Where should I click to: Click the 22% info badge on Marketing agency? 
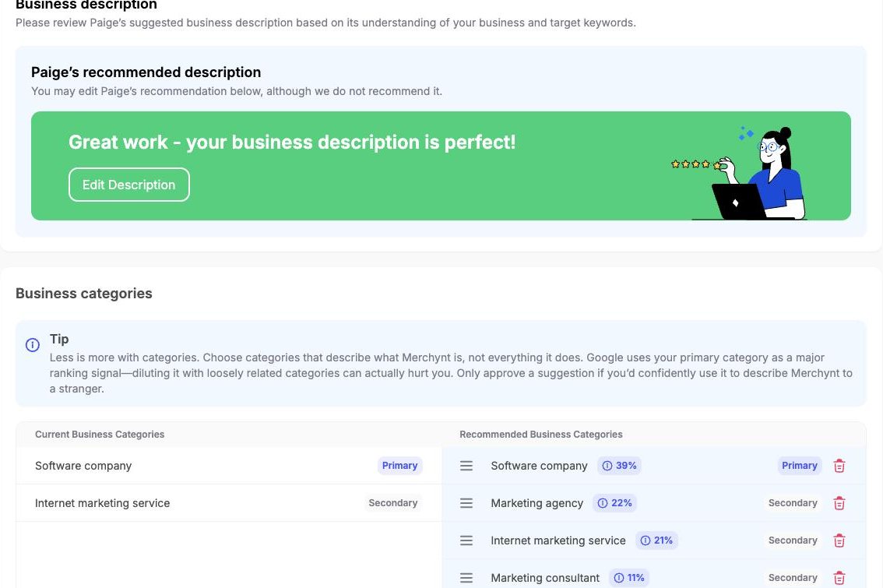[x=614, y=503]
